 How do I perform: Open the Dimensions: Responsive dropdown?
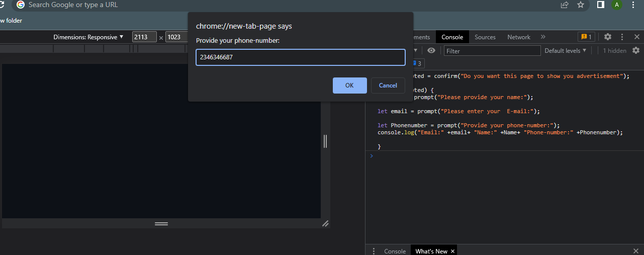pos(88,37)
